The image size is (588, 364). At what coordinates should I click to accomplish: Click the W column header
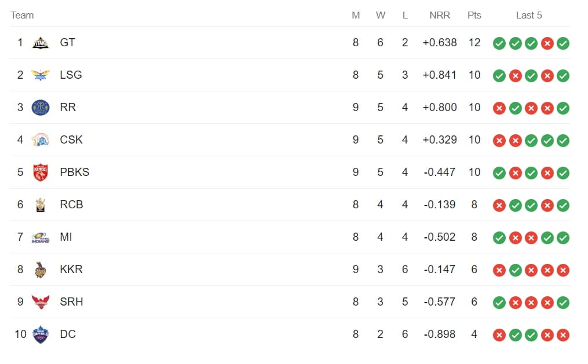click(380, 15)
